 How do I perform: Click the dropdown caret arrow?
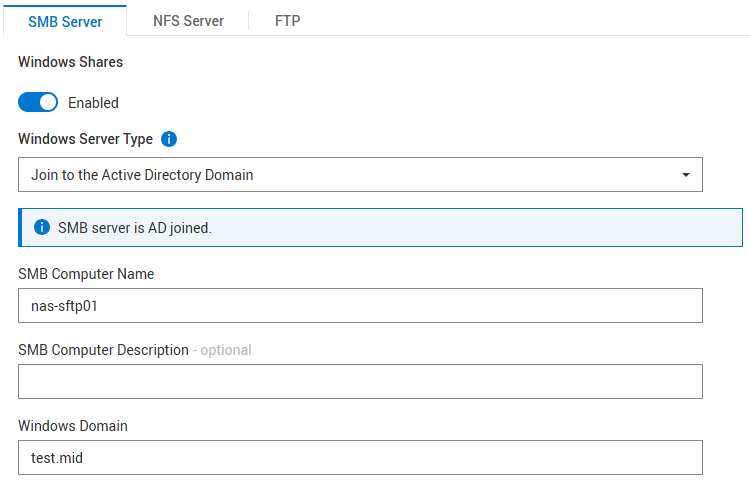point(686,175)
